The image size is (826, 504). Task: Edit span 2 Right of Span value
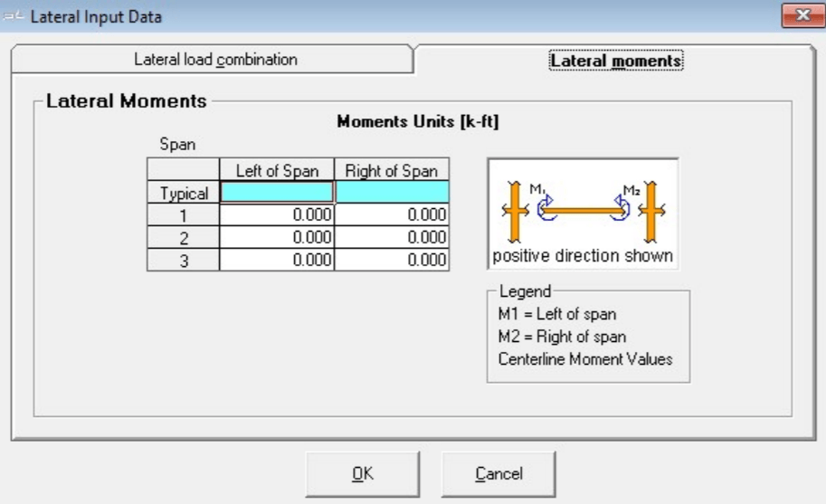pos(392,237)
